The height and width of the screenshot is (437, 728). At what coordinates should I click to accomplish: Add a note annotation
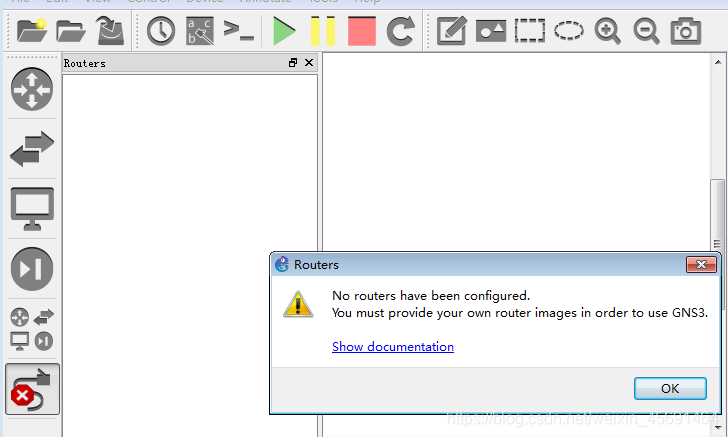[x=452, y=31]
